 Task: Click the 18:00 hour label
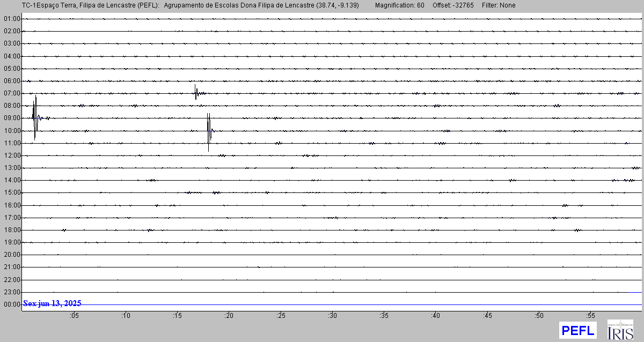[x=12, y=230]
